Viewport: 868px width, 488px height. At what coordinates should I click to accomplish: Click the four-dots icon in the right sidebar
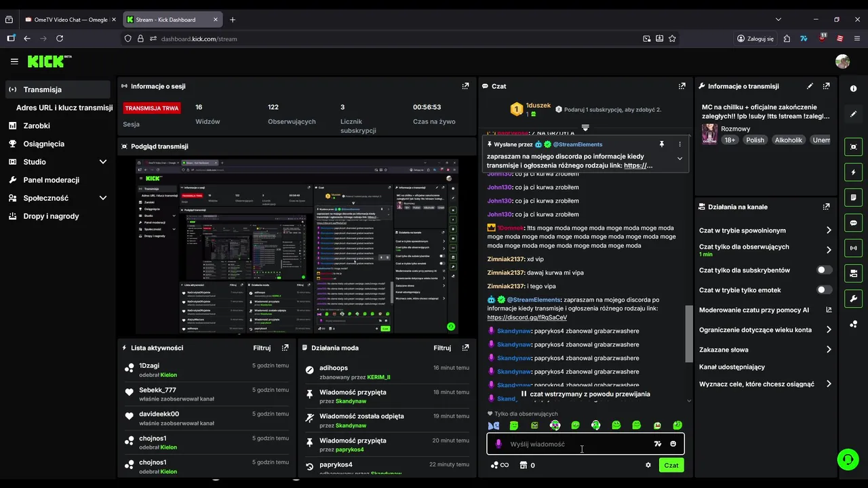click(853, 324)
